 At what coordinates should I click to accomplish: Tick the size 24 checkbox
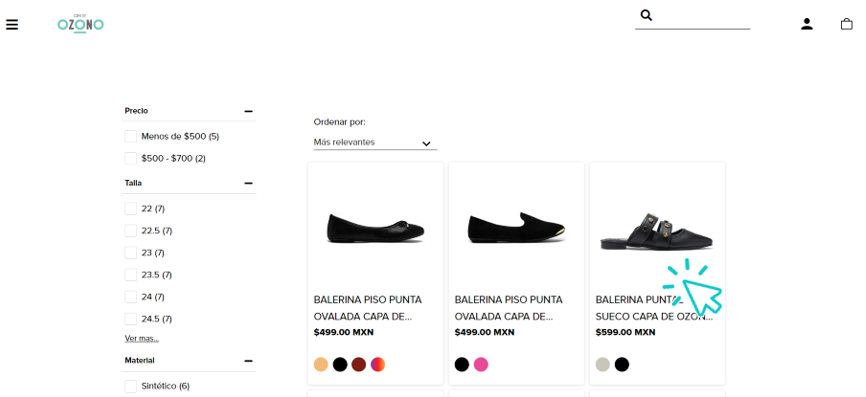[x=130, y=297]
